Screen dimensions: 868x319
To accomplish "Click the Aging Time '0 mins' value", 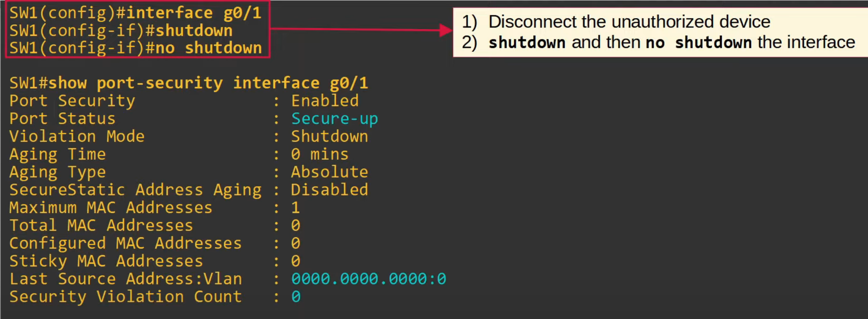I will (320, 154).
